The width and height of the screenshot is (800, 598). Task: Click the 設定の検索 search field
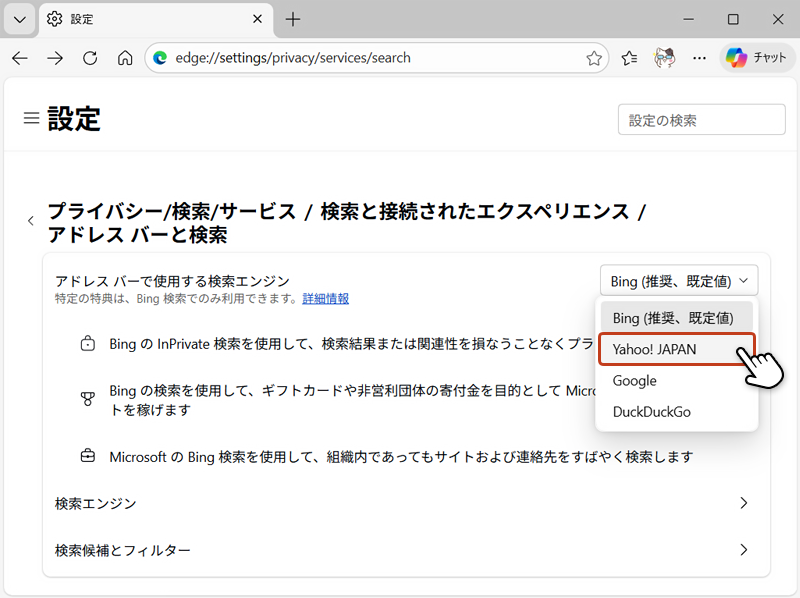(x=701, y=119)
